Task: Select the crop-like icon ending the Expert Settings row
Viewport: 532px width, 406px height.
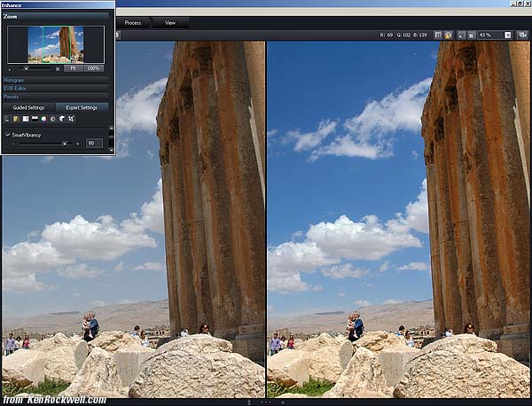Action: [x=71, y=119]
